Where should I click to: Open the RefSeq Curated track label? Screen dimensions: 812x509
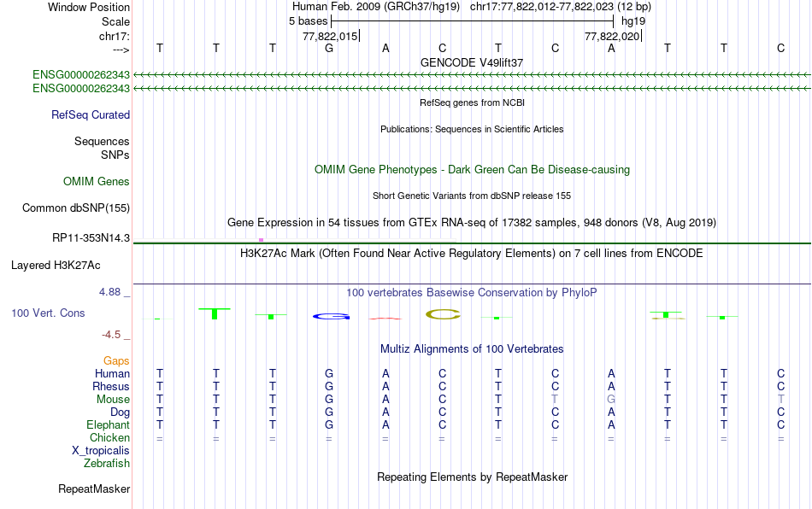(x=90, y=114)
